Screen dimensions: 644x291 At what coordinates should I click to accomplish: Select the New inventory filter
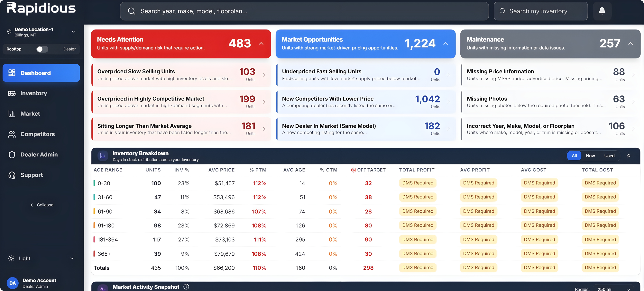(590, 156)
